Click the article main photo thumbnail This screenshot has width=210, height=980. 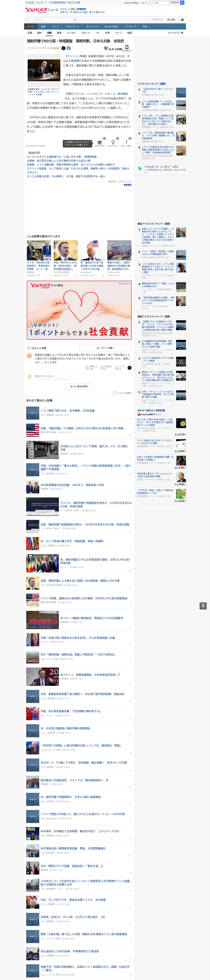point(44,70)
